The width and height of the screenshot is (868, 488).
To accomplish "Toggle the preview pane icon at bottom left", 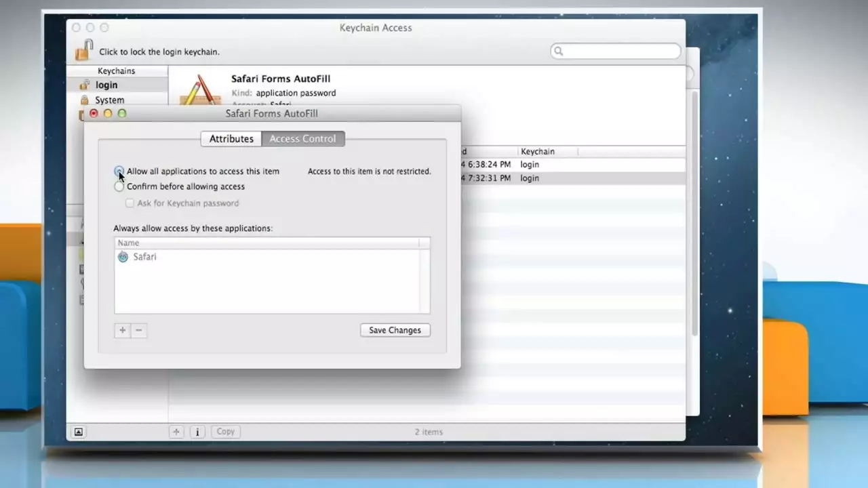I will click(79, 432).
